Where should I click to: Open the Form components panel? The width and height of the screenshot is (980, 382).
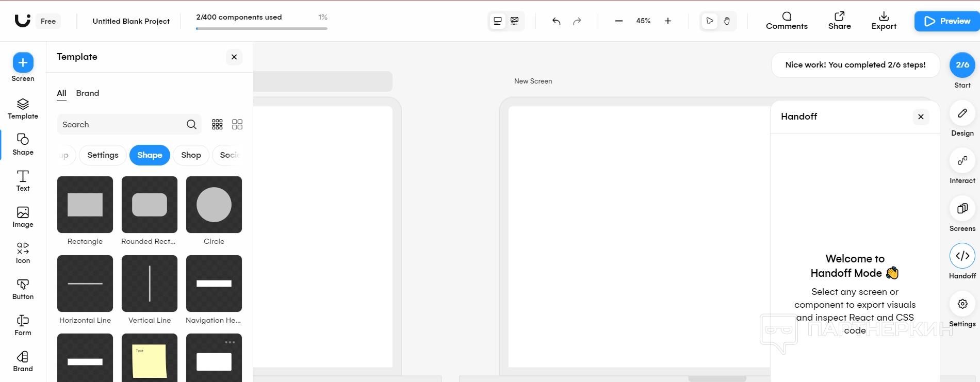point(23,325)
